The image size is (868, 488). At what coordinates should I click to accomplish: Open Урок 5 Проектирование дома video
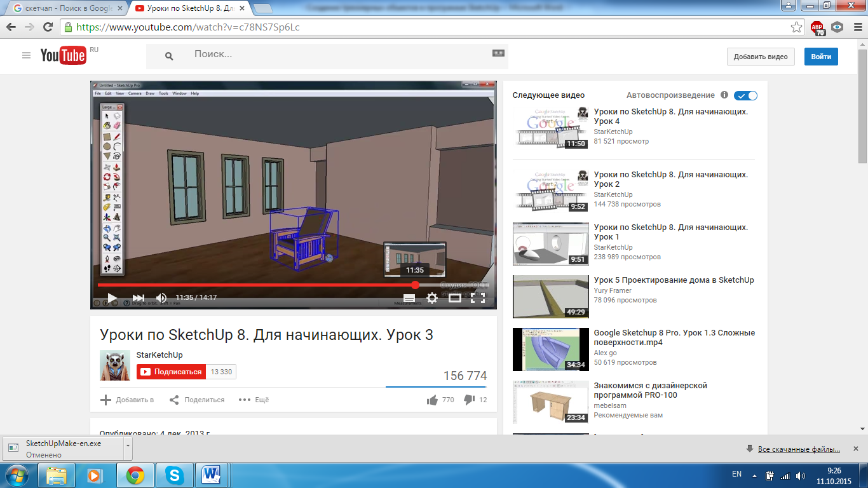pyautogui.click(x=674, y=280)
